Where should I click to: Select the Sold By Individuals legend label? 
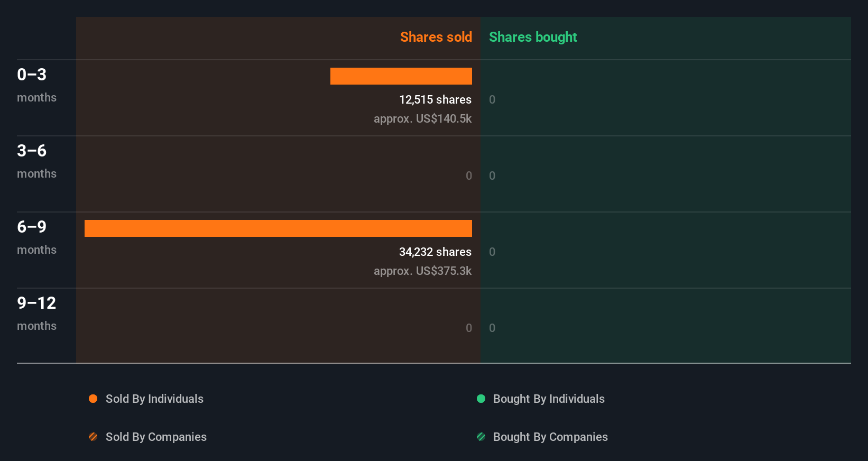[154, 399]
